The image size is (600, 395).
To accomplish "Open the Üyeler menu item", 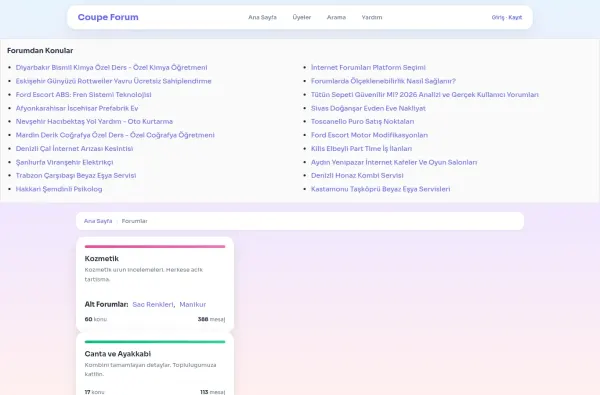I will (x=302, y=17).
